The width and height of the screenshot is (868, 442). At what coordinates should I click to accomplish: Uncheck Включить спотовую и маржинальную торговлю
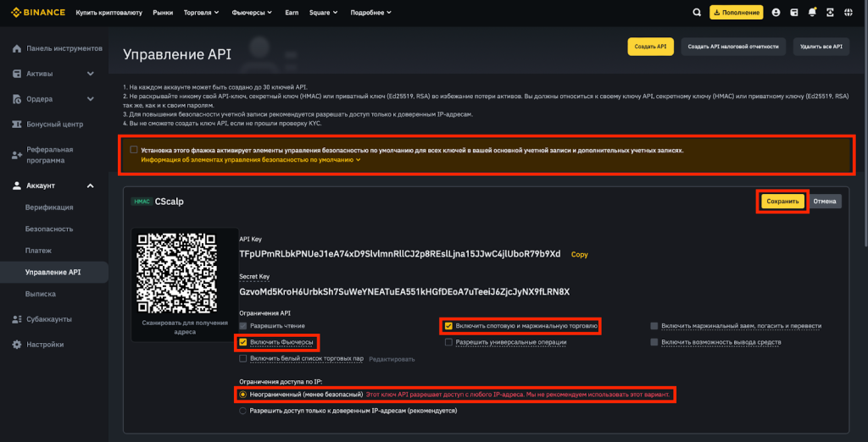pos(448,326)
